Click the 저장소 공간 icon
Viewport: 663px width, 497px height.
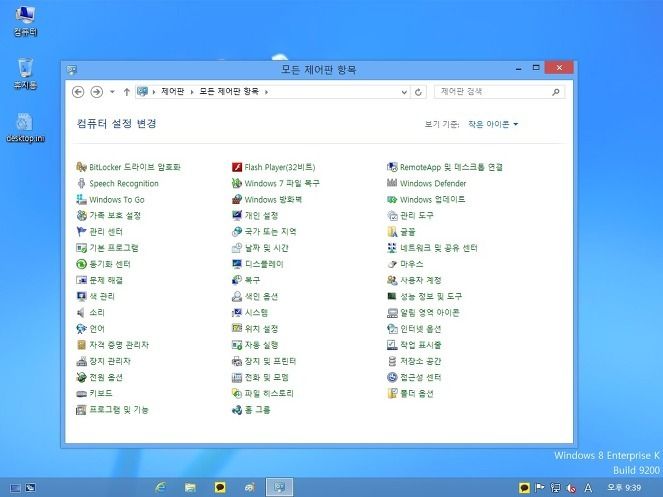click(x=392, y=361)
